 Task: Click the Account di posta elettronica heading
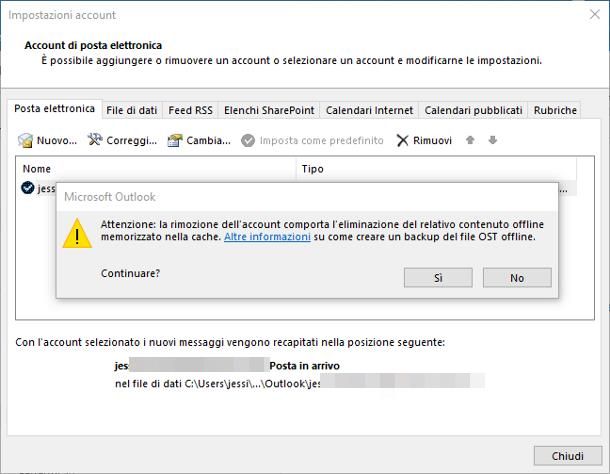93,46
